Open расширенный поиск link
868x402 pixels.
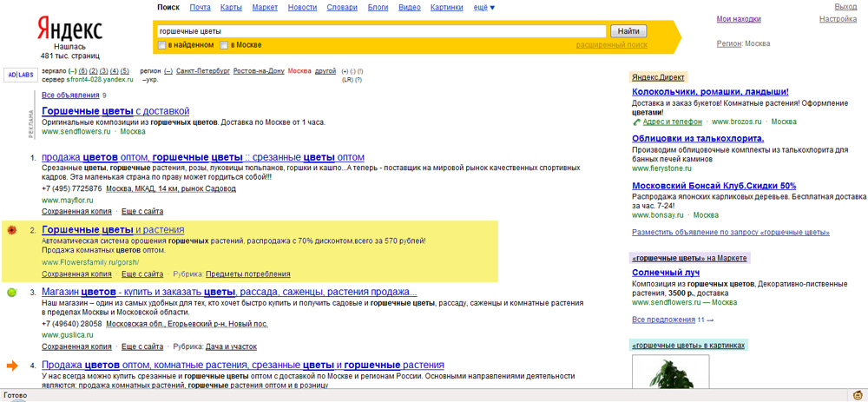[x=612, y=45]
